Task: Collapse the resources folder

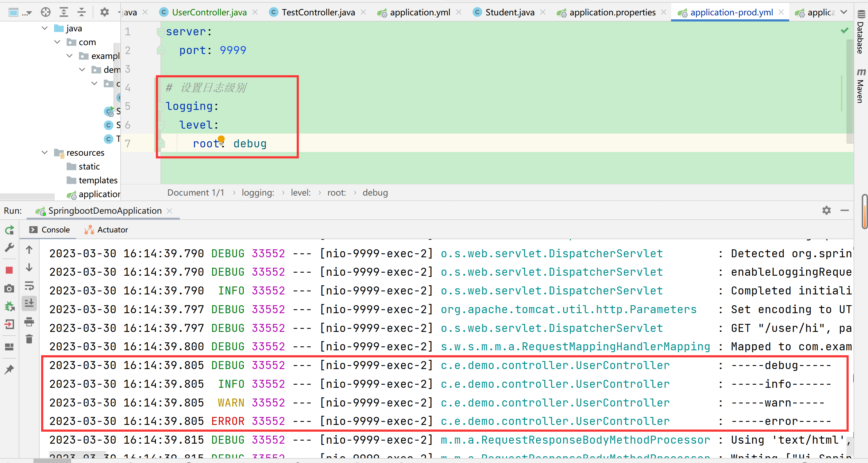Action: click(x=44, y=152)
